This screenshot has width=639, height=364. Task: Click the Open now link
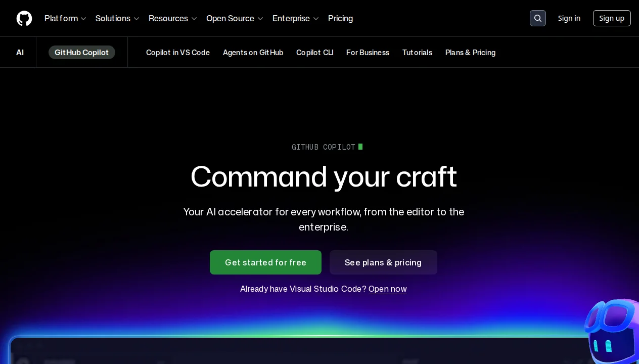click(x=387, y=289)
